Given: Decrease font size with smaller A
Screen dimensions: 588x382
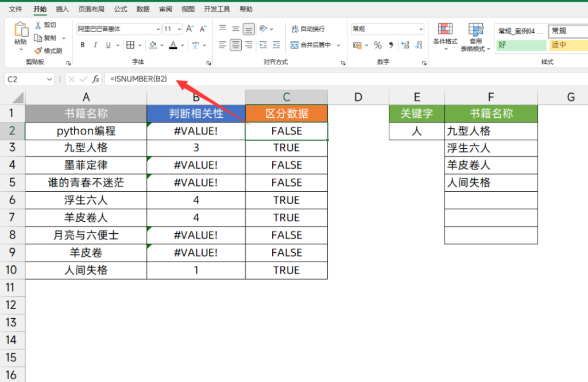Looking at the screenshot, I should tap(203, 29).
